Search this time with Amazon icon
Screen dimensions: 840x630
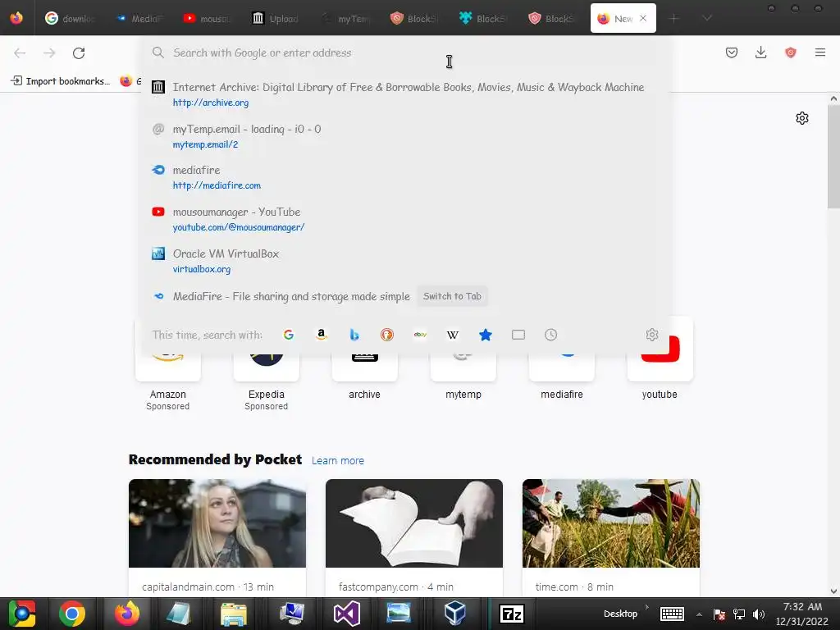click(x=321, y=335)
